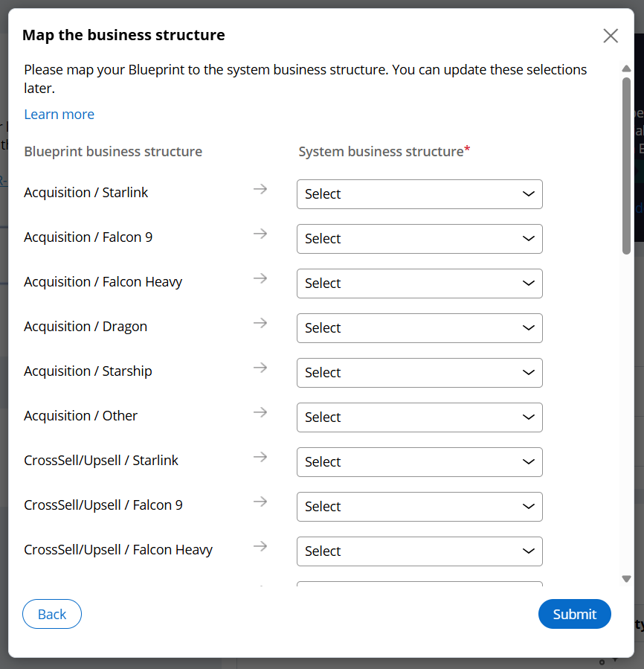The width and height of the screenshot is (644, 669).
Task: Click the Back button
Action: [52, 614]
